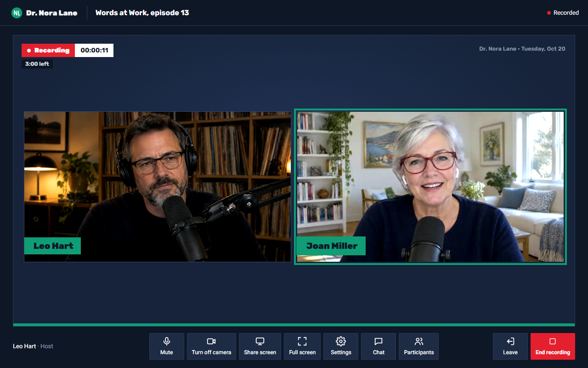Switch to full screen view
The image size is (588, 368).
[x=302, y=346]
